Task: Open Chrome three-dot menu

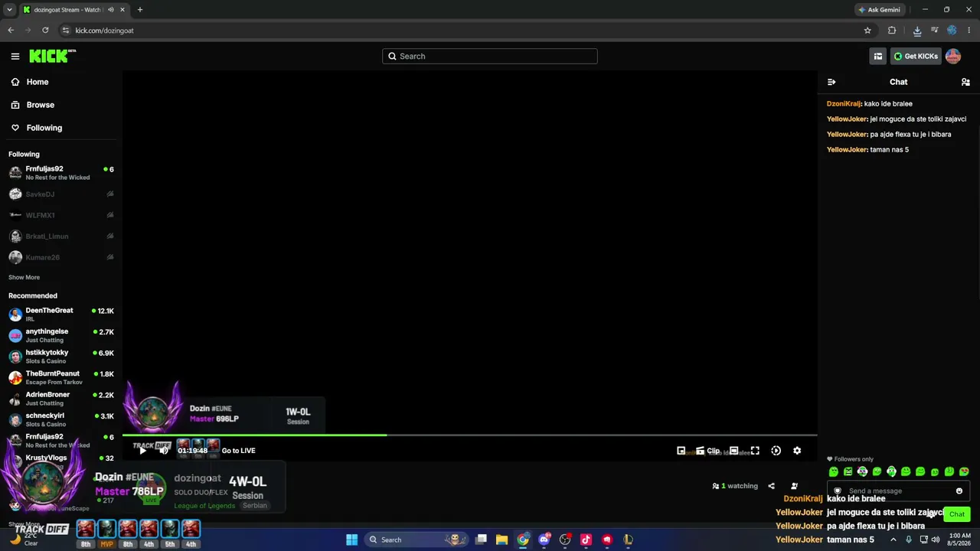Action: pos(969,31)
